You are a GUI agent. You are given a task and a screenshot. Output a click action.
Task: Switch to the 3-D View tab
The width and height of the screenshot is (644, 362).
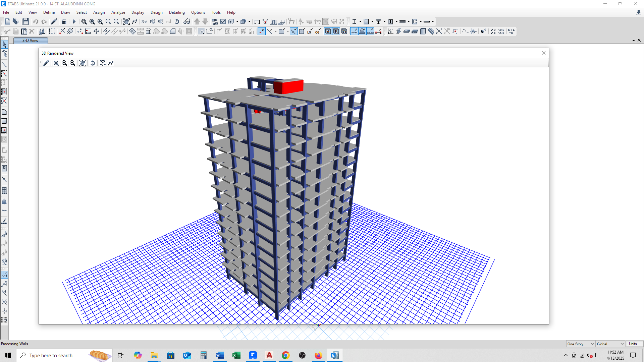coord(30,41)
